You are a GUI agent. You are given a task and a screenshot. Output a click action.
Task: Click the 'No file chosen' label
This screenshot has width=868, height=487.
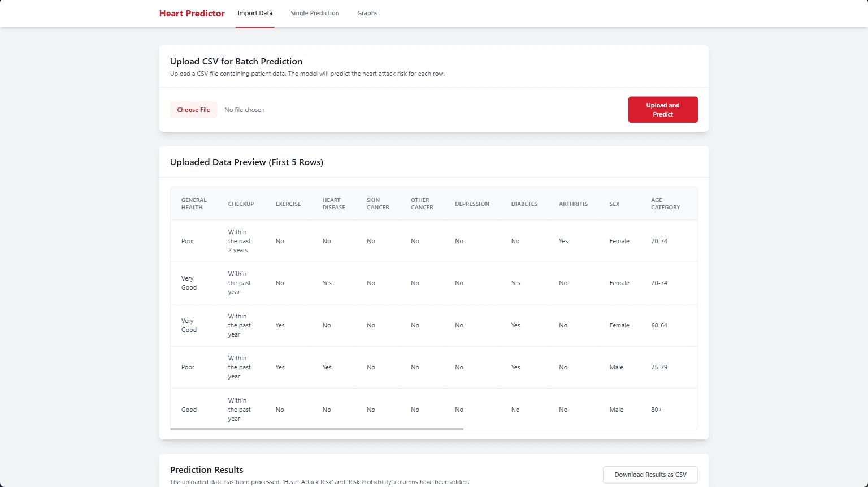click(x=245, y=110)
